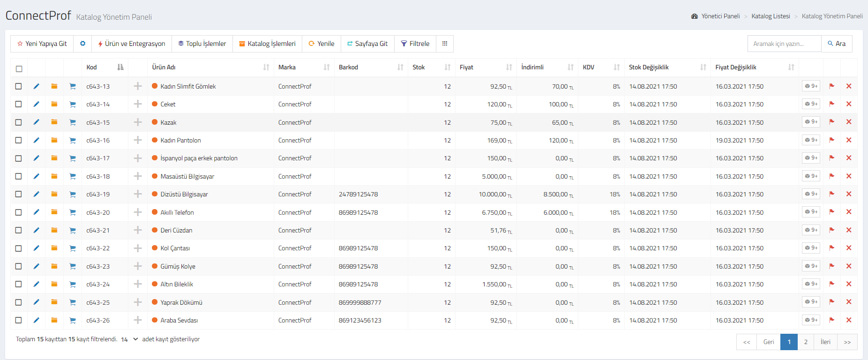Screen dimensions: 868x360
Task: Click the edit pencil for Kadın Slimfit Gömlek
Action: coord(37,86)
